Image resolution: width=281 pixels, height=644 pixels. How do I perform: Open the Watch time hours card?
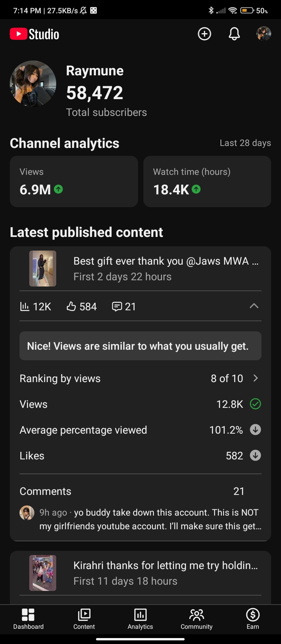pos(207,181)
